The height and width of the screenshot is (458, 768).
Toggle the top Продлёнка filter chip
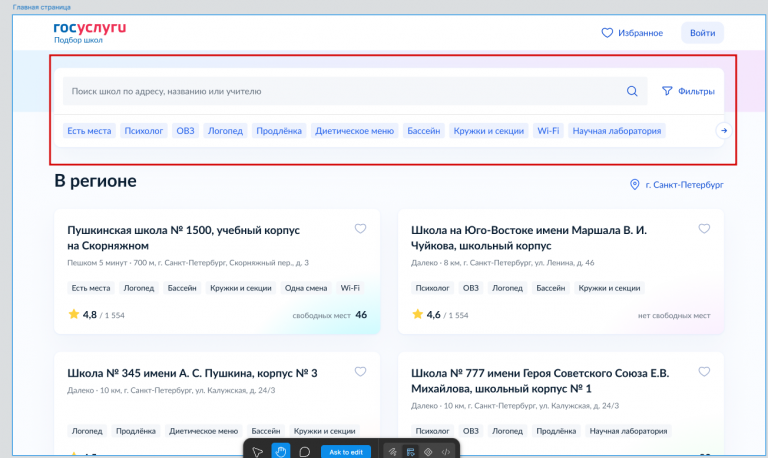279,131
